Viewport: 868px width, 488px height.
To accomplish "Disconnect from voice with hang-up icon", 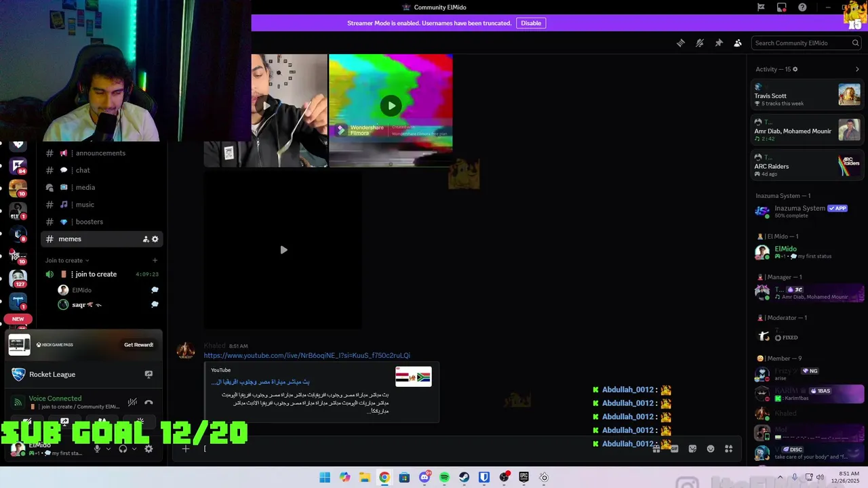I will 149,403.
